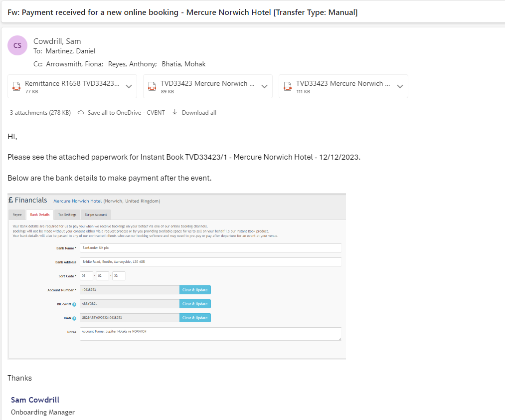
Task: Switch to the Tax Settings tab
Action: tap(67, 214)
